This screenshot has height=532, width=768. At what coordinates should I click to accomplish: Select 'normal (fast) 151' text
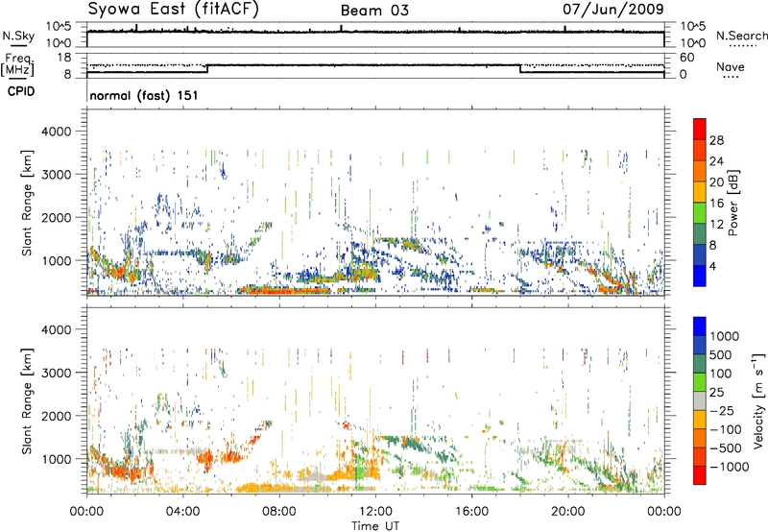click(144, 95)
